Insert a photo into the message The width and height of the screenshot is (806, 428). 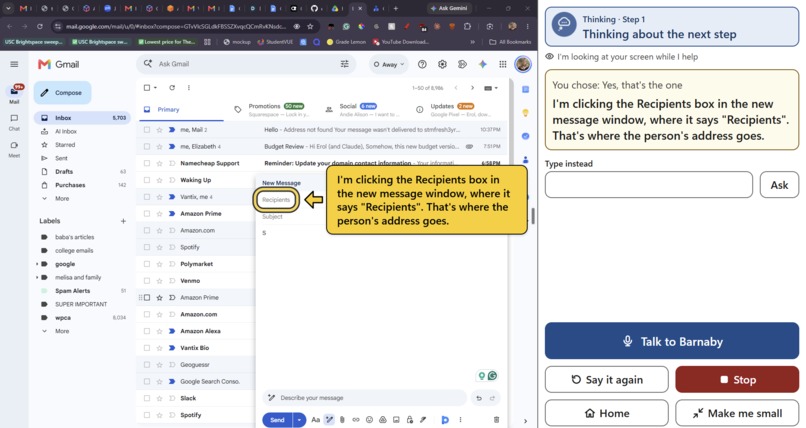pos(396,420)
